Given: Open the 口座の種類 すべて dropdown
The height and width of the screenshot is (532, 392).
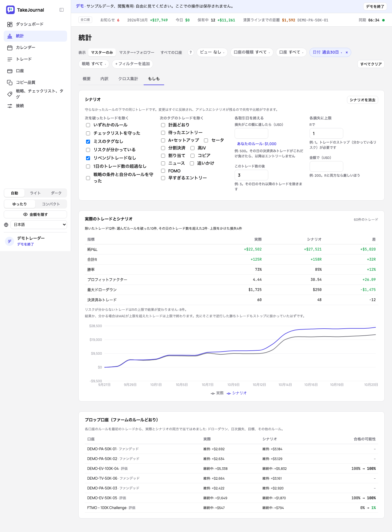Looking at the screenshot, I should pyautogui.click(x=252, y=52).
